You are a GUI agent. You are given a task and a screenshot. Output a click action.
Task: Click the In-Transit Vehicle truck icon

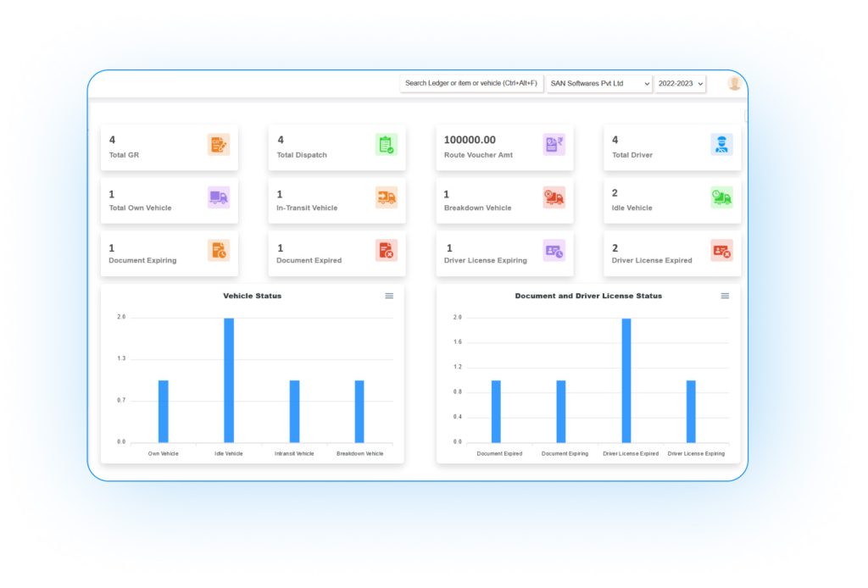click(x=387, y=197)
